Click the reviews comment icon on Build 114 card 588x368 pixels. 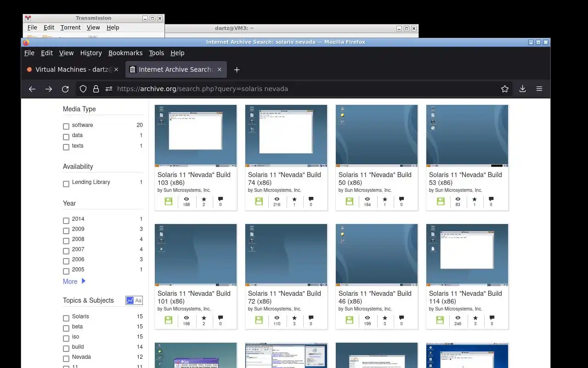(x=492, y=318)
